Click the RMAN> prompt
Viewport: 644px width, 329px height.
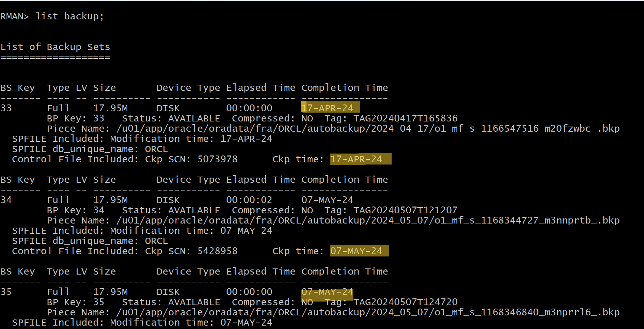15,16
